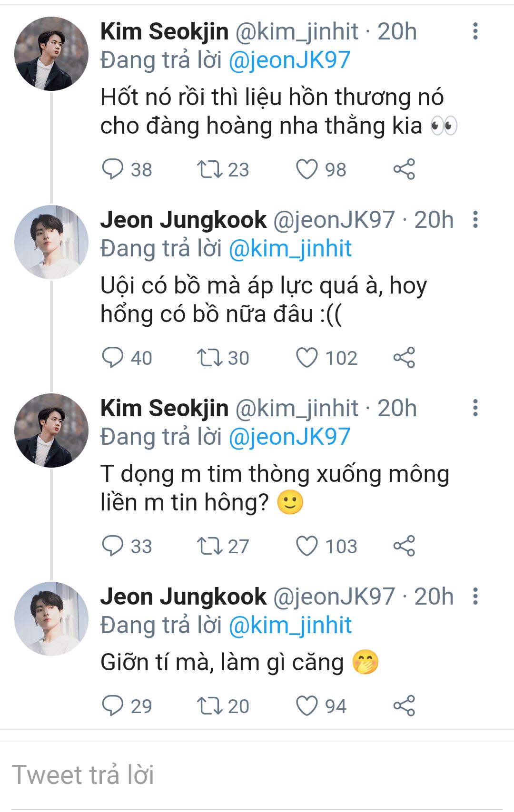Like the tweet showing 94 likes

pos(307,706)
